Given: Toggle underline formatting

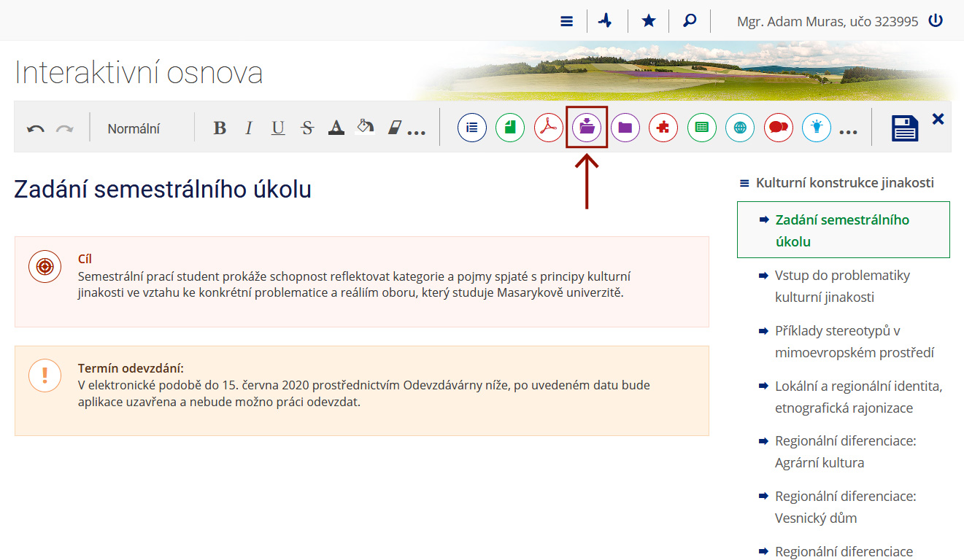Looking at the screenshot, I should pos(278,128).
